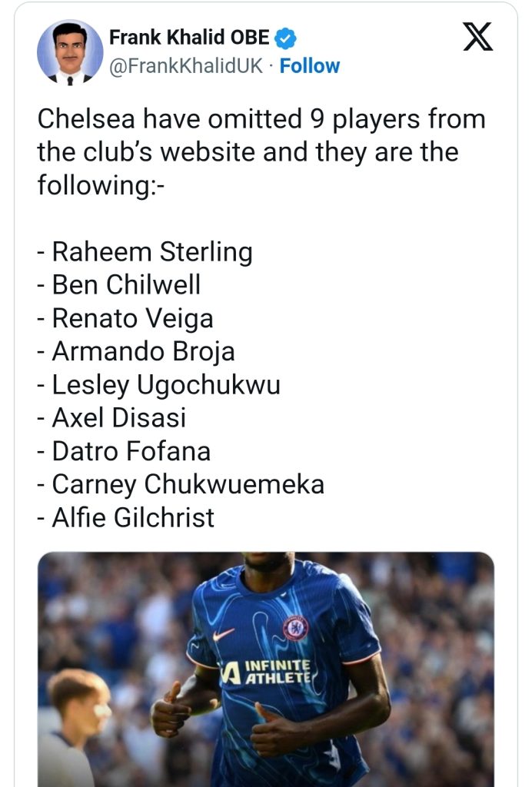Open the tweet's player photo
The image size is (532, 787).
point(266,669)
